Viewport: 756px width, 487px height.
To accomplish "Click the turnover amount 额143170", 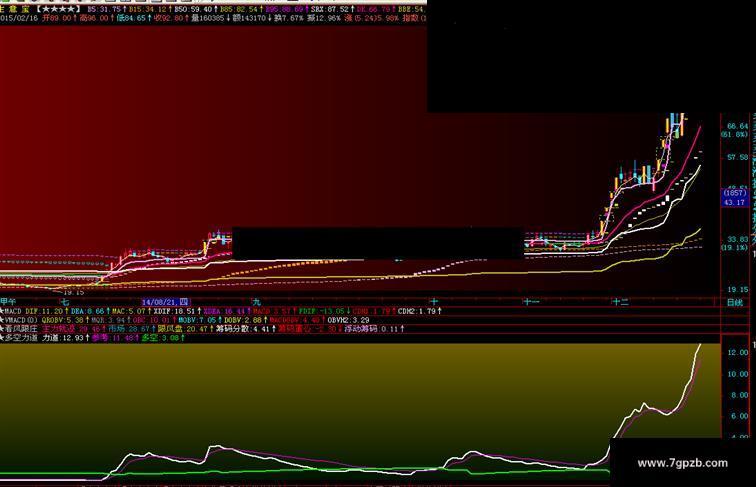I will point(249,18).
